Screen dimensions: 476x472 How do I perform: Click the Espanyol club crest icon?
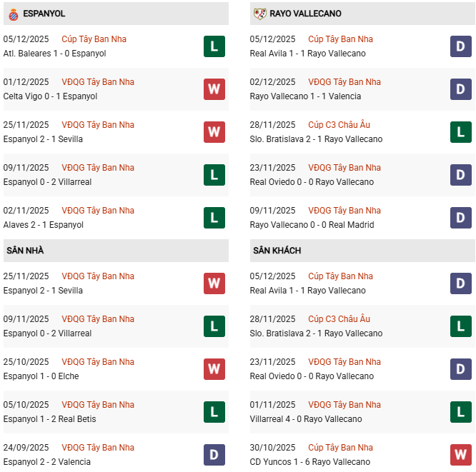[x=13, y=14]
